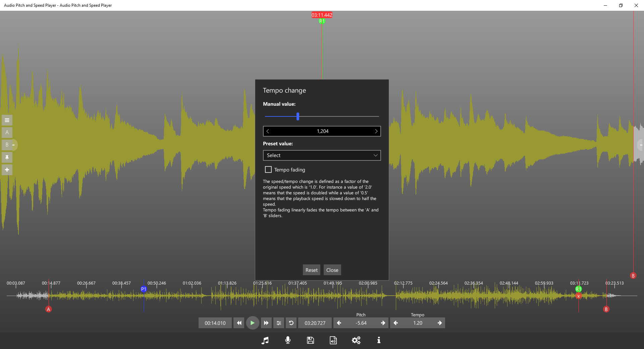The width and height of the screenshot is (644, 349).
Task: Click the save icon in the bottom toolbar
Action: pos(310,340)
